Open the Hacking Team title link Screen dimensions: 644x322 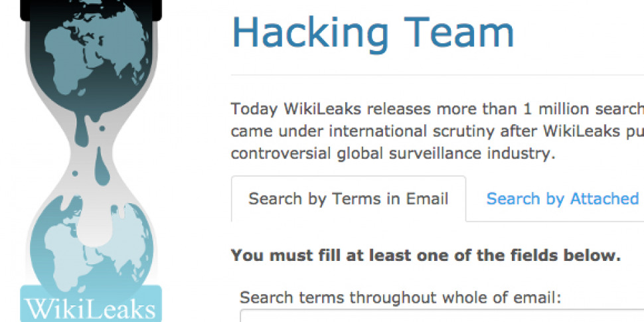(x=372, y=34)
